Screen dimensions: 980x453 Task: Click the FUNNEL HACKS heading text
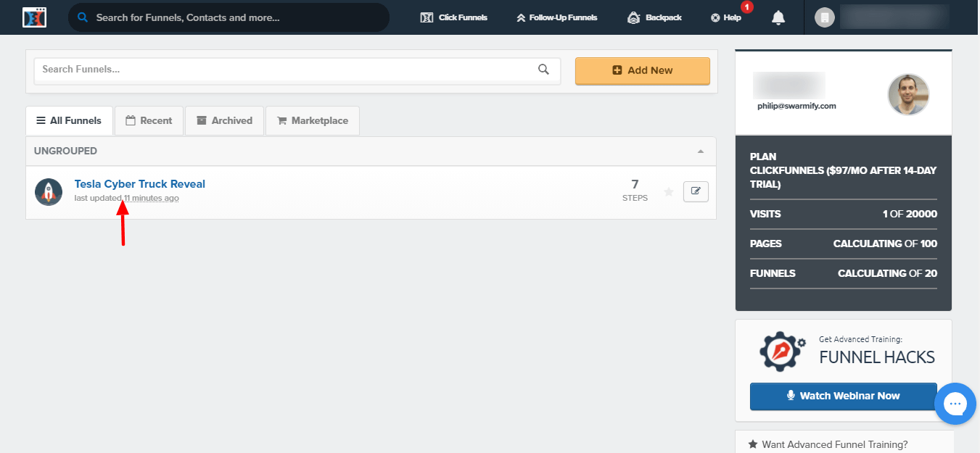(877, 357)
